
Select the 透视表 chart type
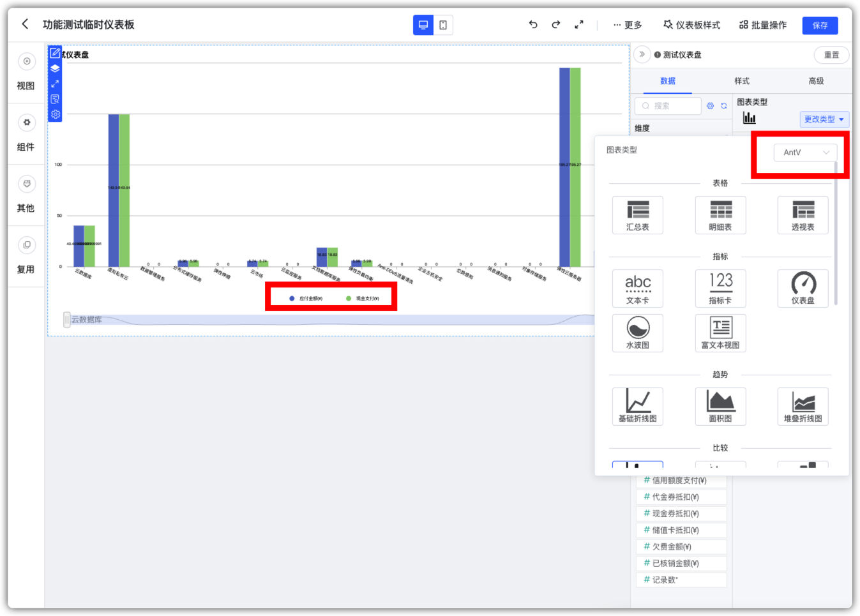[803, 215]
